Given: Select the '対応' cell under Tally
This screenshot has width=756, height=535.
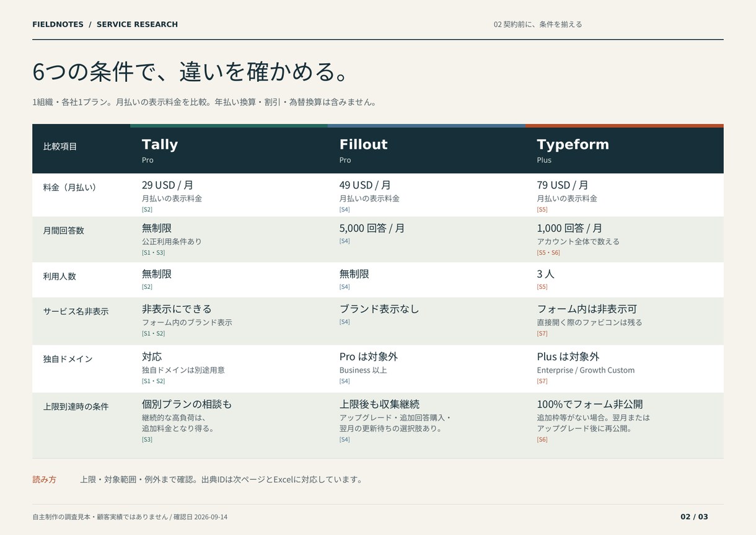Looking at the screenshot, I should pos(152,356).
